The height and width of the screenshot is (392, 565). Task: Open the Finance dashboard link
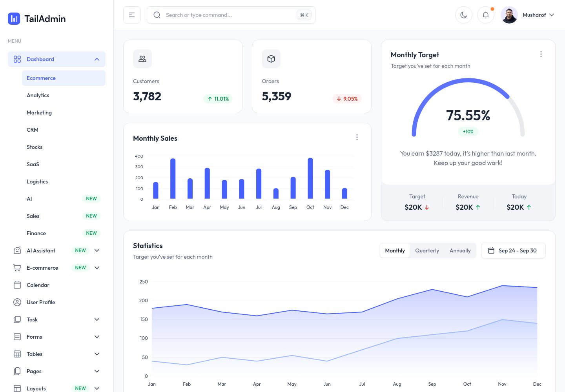64,233
